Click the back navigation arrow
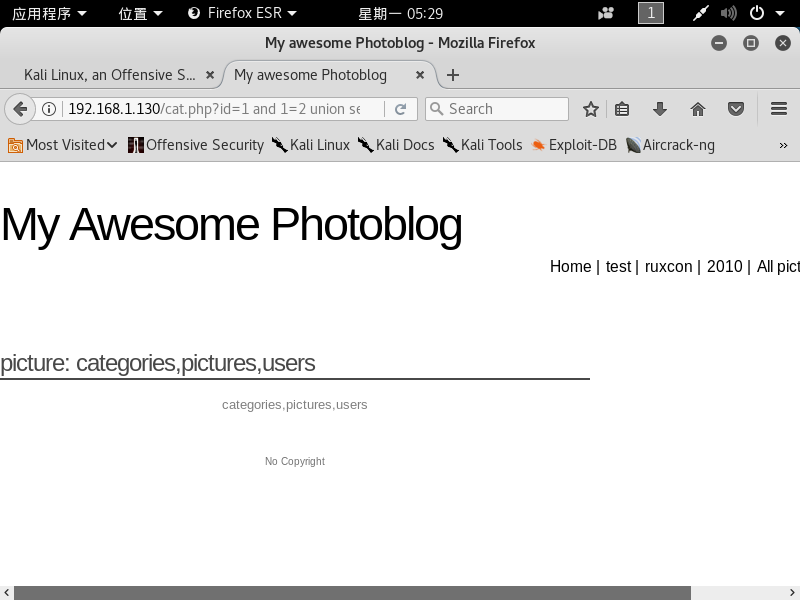The width and height of the screenshot is (800, 600). [x=19, y=109]
